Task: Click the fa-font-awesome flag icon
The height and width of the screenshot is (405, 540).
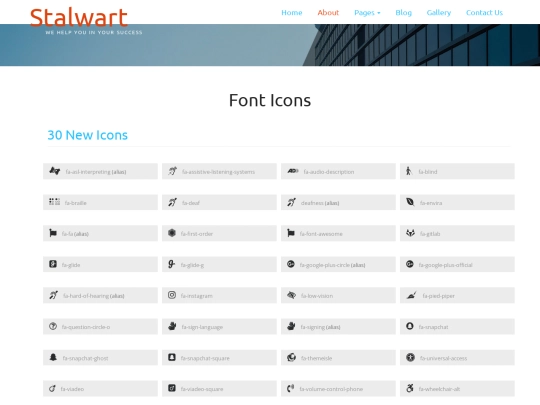Action: 291,233
